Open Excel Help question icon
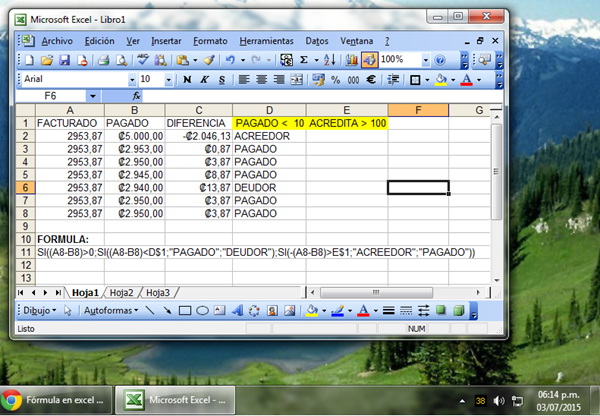 440,60
